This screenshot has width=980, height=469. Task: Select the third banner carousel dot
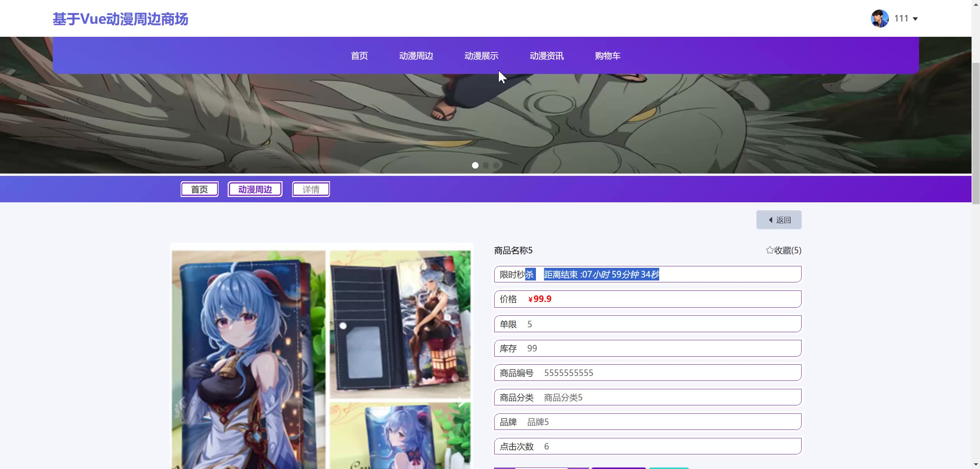coord(496,165)
